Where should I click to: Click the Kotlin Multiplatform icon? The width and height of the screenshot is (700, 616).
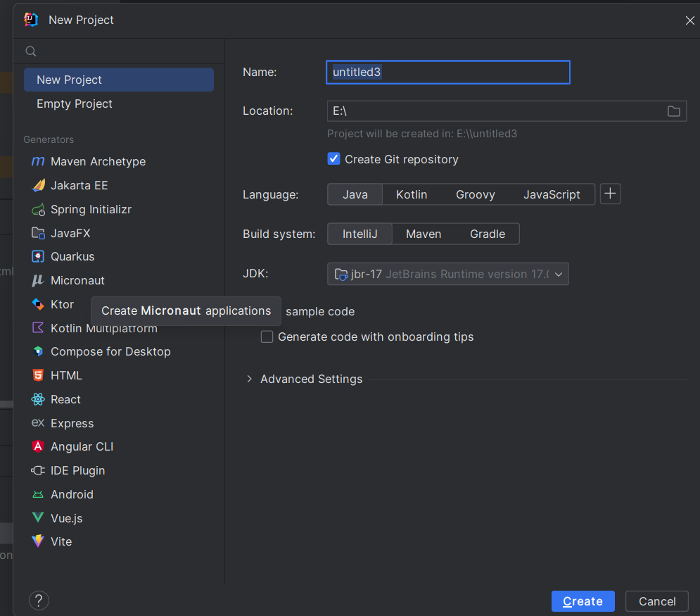pyautogui.click(x=38, y=328)
